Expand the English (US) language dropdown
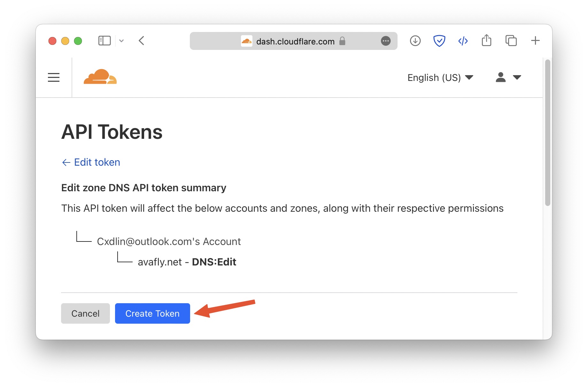 click(x=440, y=77)
